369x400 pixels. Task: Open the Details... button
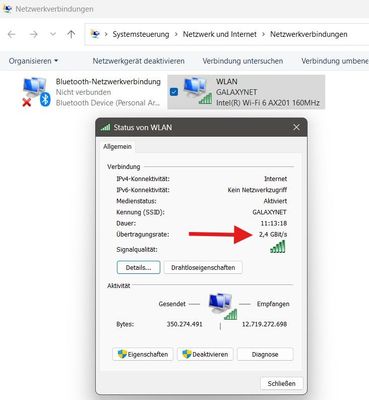138,267
